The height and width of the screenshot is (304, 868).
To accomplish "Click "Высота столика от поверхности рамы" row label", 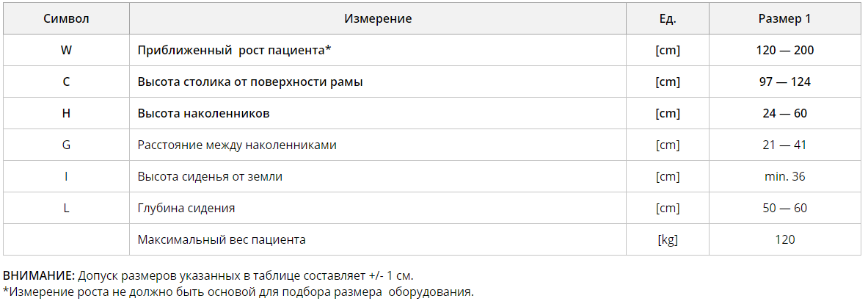I will click(250, 82).
